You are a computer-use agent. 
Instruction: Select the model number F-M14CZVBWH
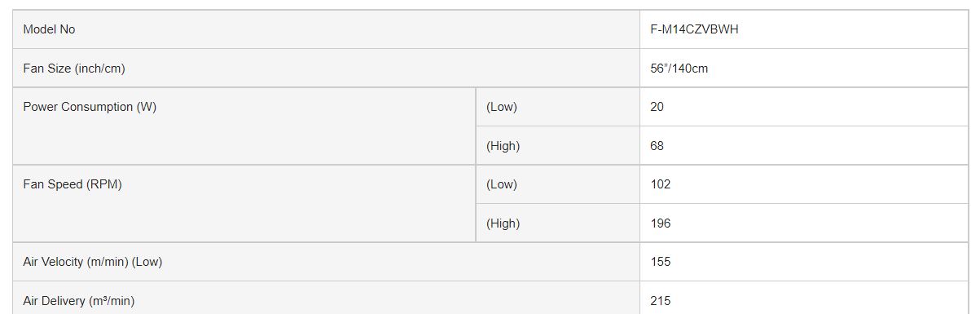[x=695, y=29]
